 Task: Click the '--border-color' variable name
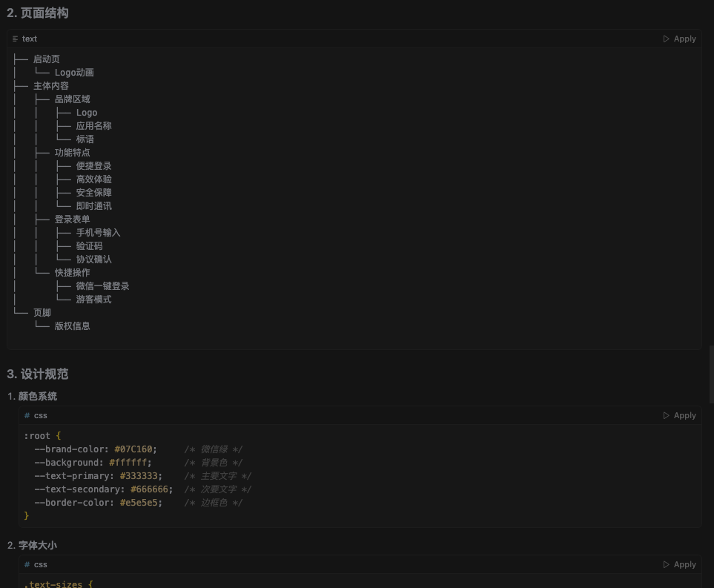pyautogui.click(x=72, y=503)
